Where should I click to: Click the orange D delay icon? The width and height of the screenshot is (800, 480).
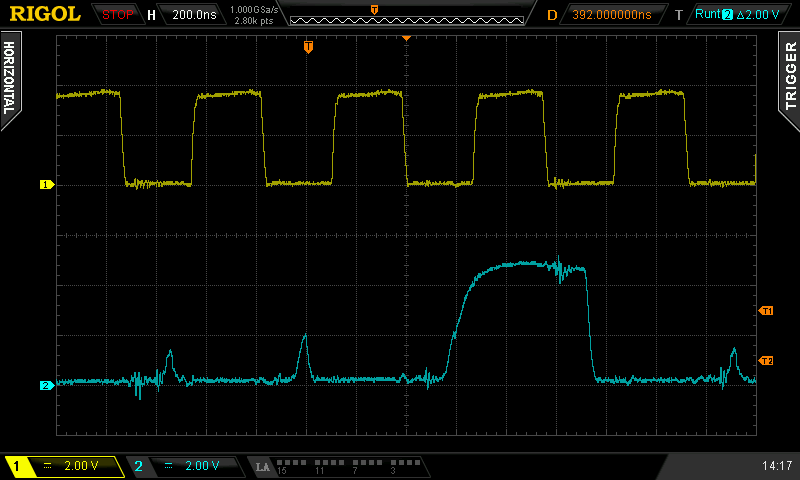coord(552,15)
